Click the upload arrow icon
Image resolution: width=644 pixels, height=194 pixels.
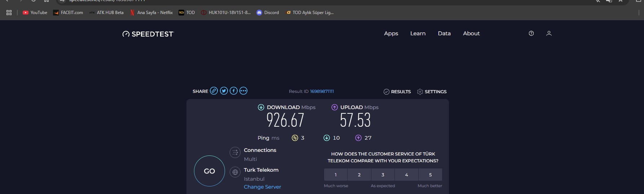click(x=335, y=107)
